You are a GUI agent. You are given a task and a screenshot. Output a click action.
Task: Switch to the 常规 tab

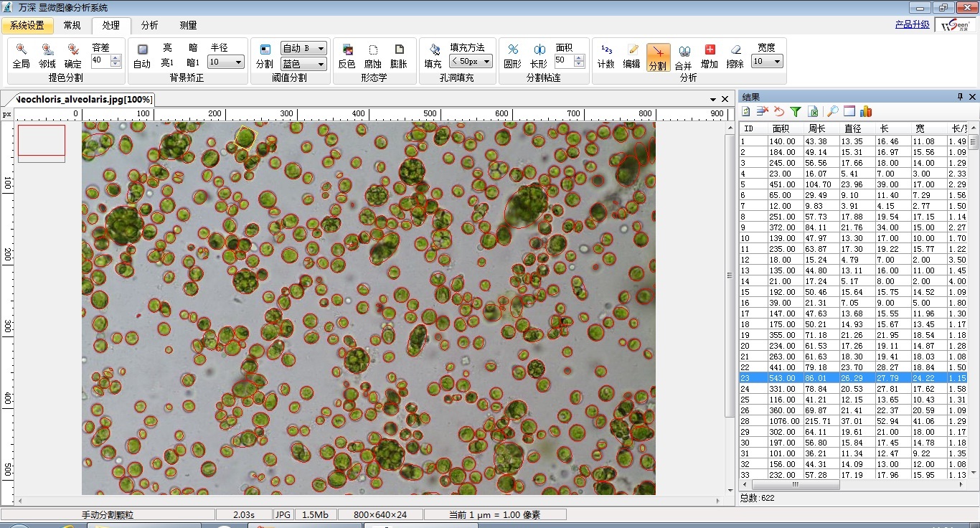pos(72,26)
